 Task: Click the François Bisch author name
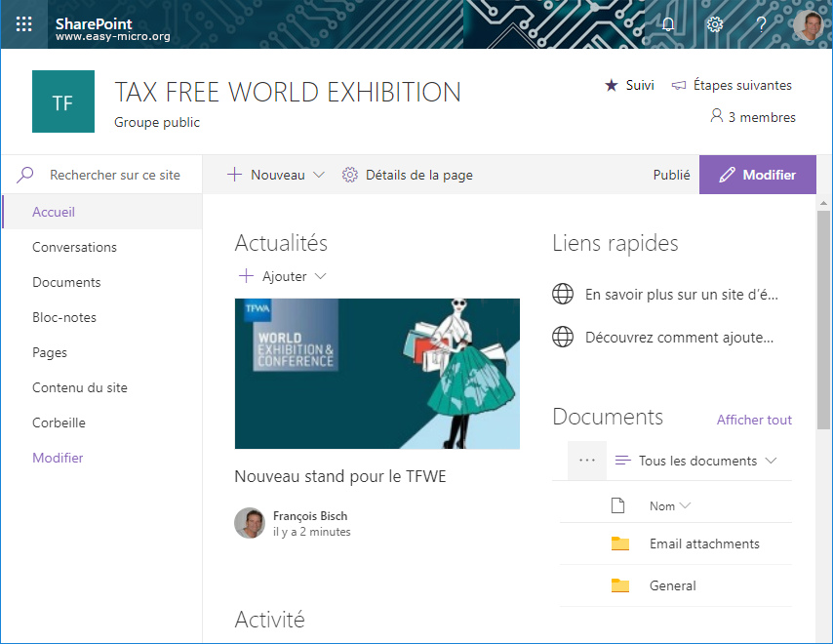click(x=310, y=516)
